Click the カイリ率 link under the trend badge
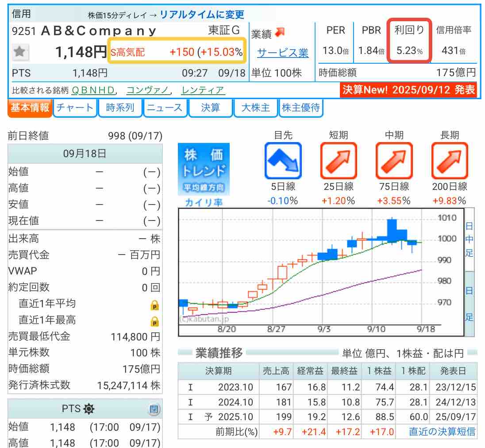Viewport: 485px width, 448px height. coord(204,202)
